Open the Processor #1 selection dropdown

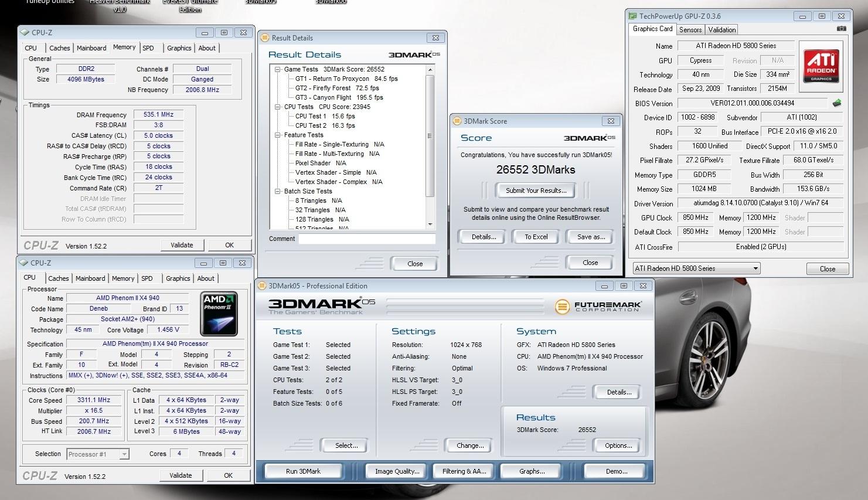(124, 454)
